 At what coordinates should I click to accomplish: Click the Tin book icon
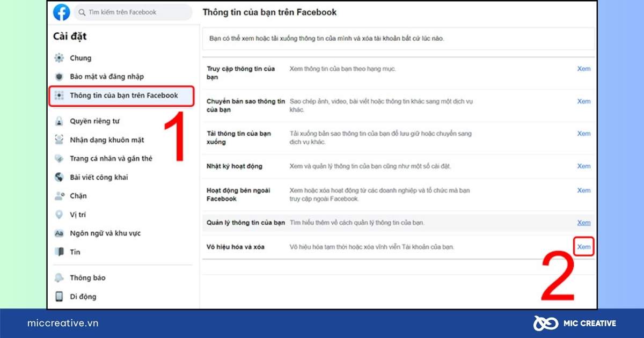tap(59, 252)
